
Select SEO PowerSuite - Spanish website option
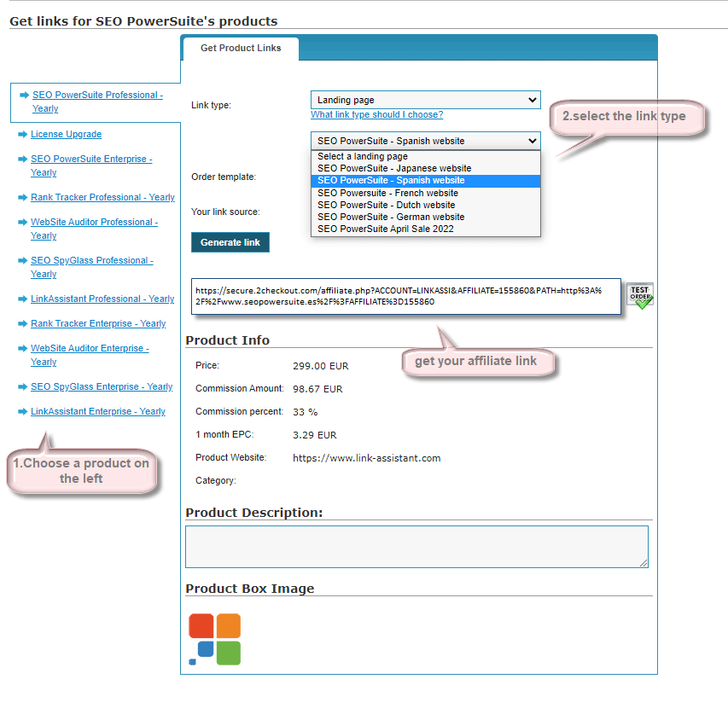coord(425,181)
